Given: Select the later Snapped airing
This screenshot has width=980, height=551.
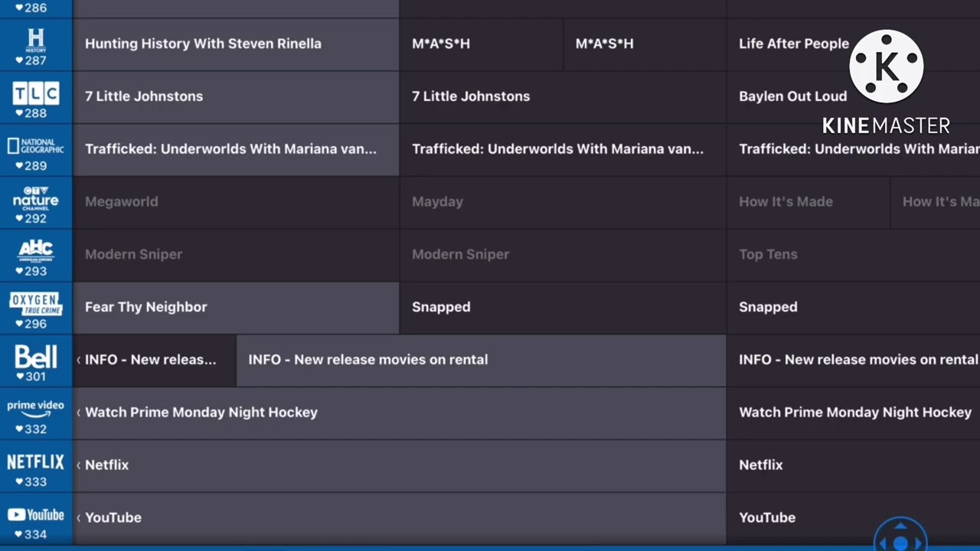Looking at the screenshot, I should [854, 307].
